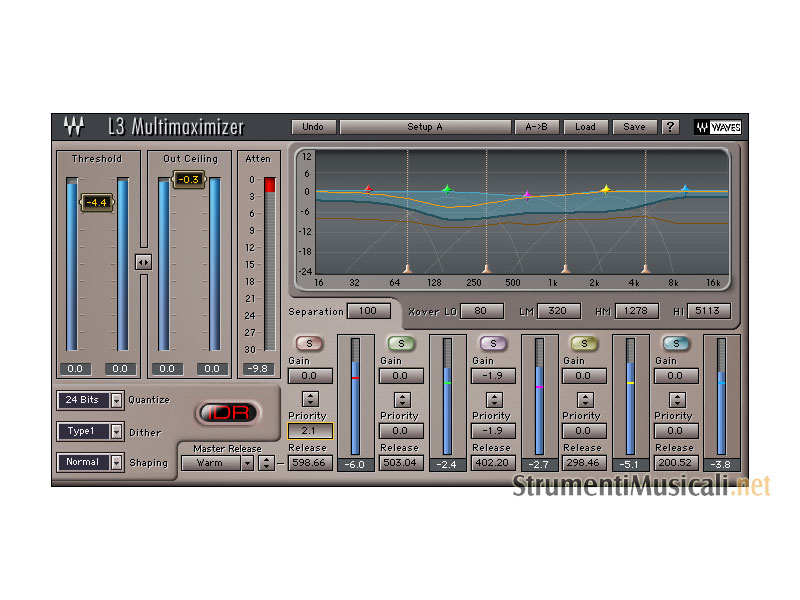The height and width of the screenshot is (600, 800).
Task: Click the Separation value field
Action: pyautogui.click(x=368, y=311)
